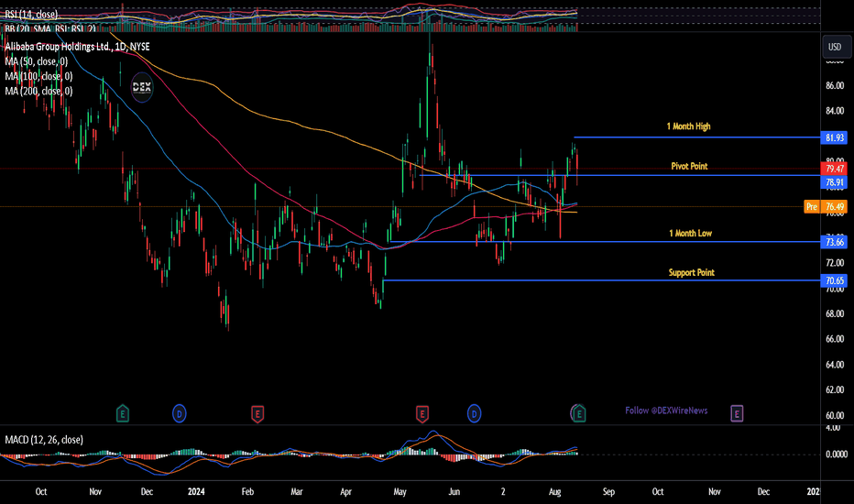Open the blue dividend marker in June
The height and width of the screenshot is (504, 854).
point(474,414)
